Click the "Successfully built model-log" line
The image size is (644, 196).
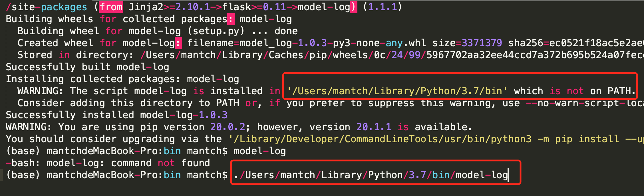[x=87, y=67]
